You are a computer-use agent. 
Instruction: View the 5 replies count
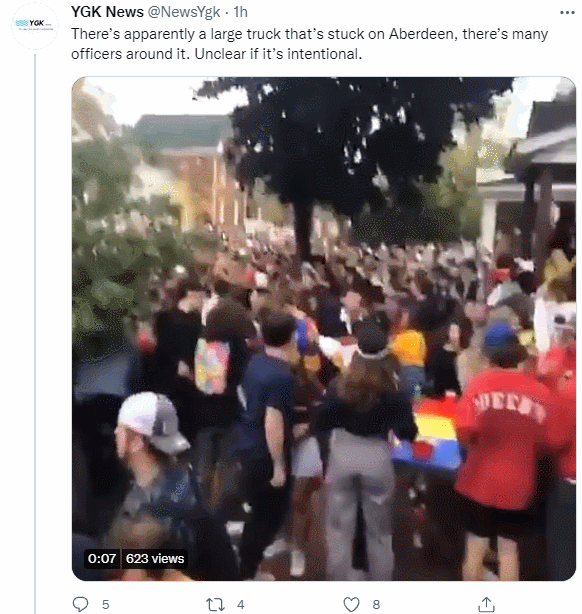pos(105,605)
